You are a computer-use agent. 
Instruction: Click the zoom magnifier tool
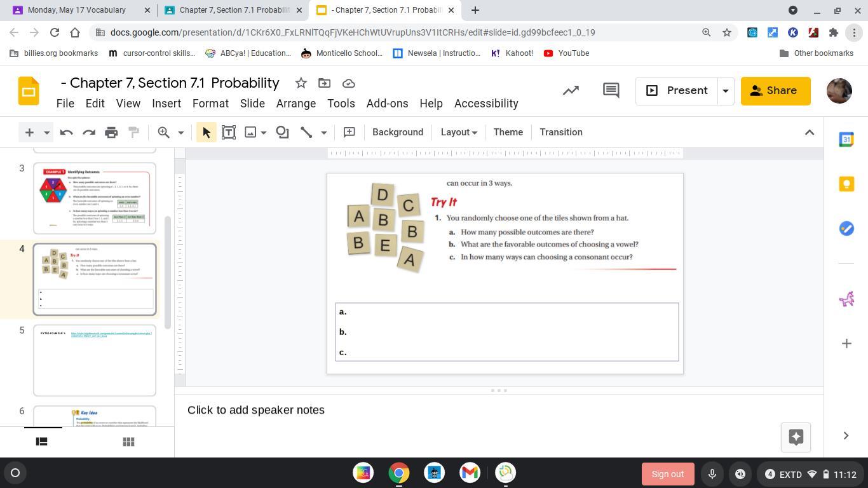(x=164, y=132)
